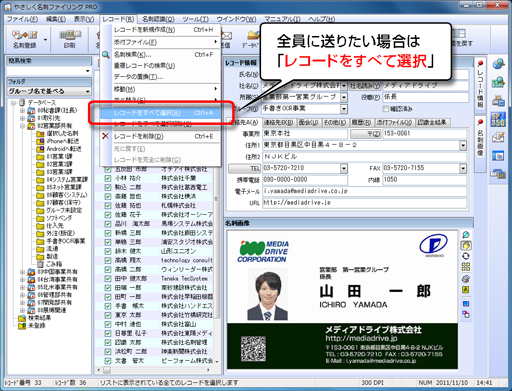This screenshot has width=512, height=391.
Task: Open the 簡易検索 dropdown
Action: click(x=88, y=71)
